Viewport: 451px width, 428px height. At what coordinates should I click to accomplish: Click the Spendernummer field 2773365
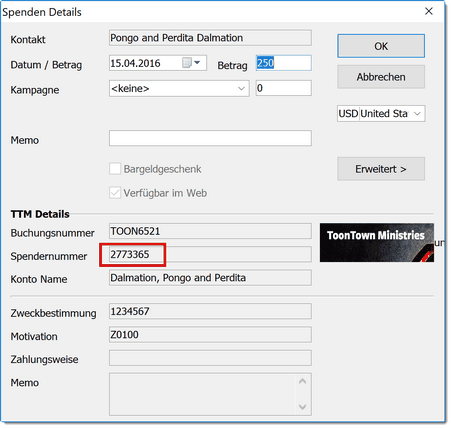[210, 255]
